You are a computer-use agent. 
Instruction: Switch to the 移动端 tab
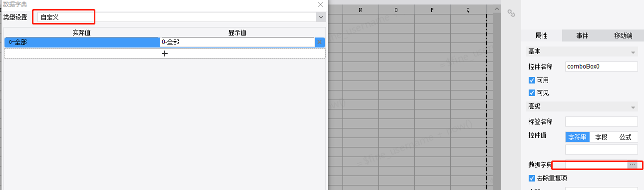click(x=623, y=35)
